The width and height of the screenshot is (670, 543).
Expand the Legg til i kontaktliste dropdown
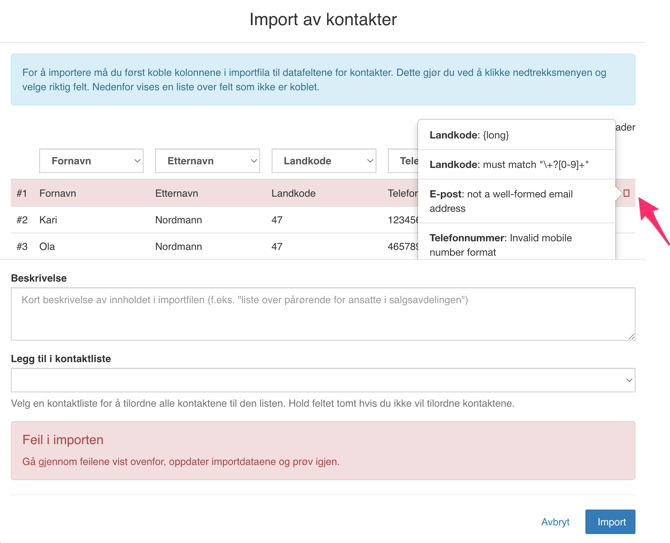tap(322, 380)
